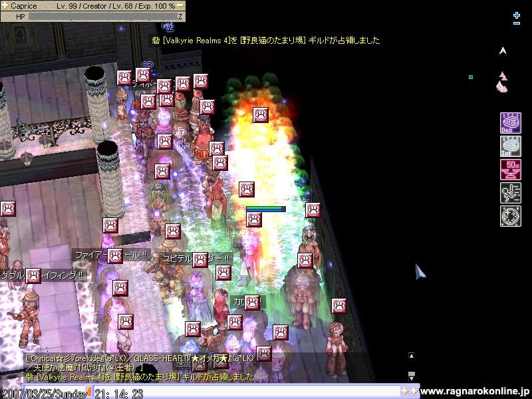Click the yellow Valkyrie Realms 4 chat log line
This screenshot has height=399, width=532.
pyautogui.click(x=140, y=376)
